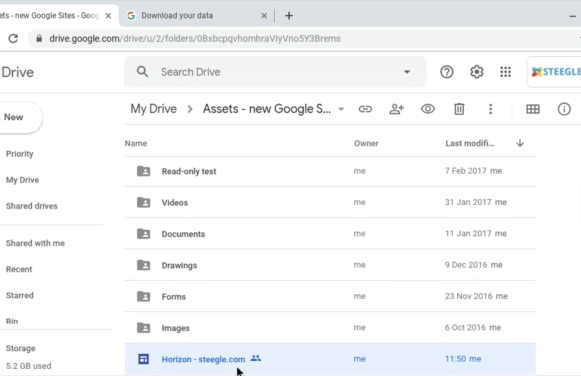581x376 pixels.
Task: Click the Share add-person icon
Action: coord(396,109)
